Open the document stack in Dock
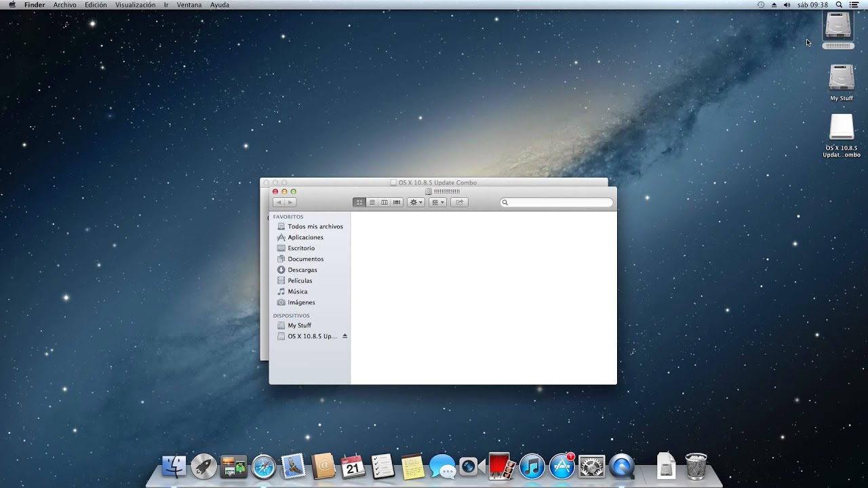Image resolution: width=868 pixels, height=488 pixels. [667, 466]
